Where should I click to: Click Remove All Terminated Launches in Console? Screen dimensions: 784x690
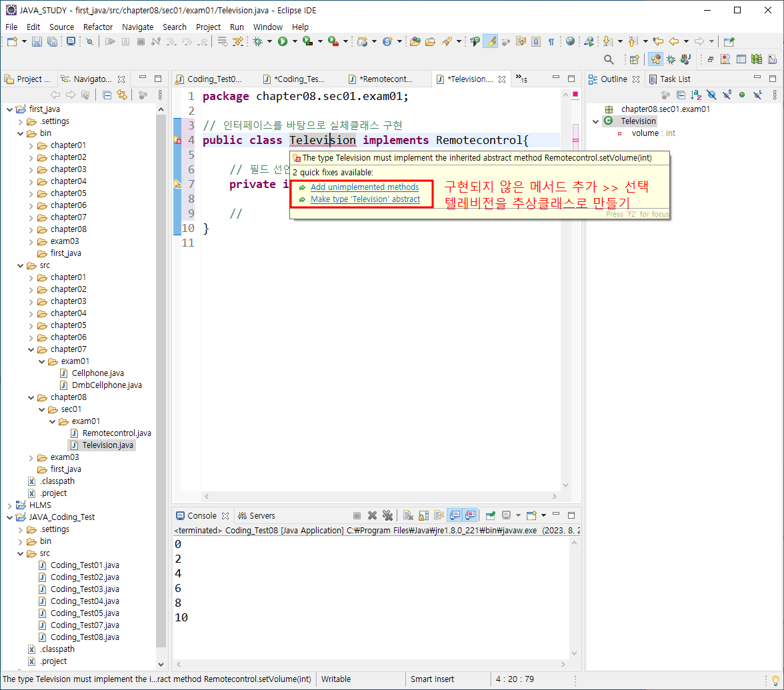387,515
